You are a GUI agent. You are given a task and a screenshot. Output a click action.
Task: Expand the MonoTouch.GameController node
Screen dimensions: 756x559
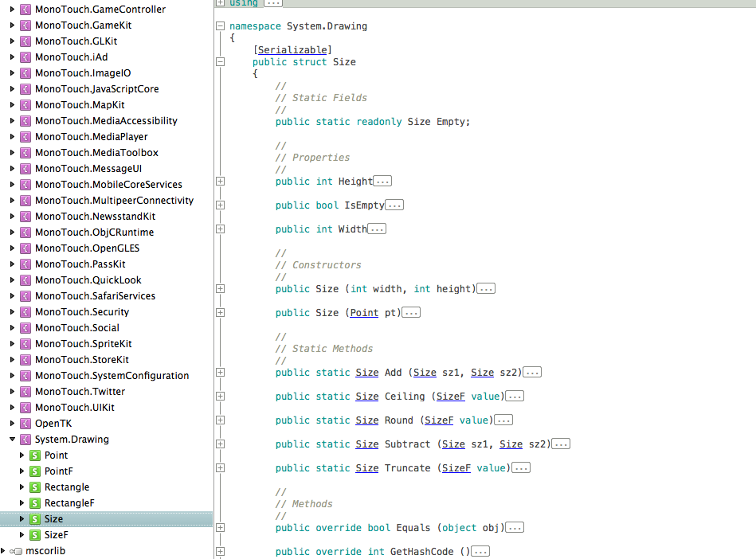click(12, 9)
